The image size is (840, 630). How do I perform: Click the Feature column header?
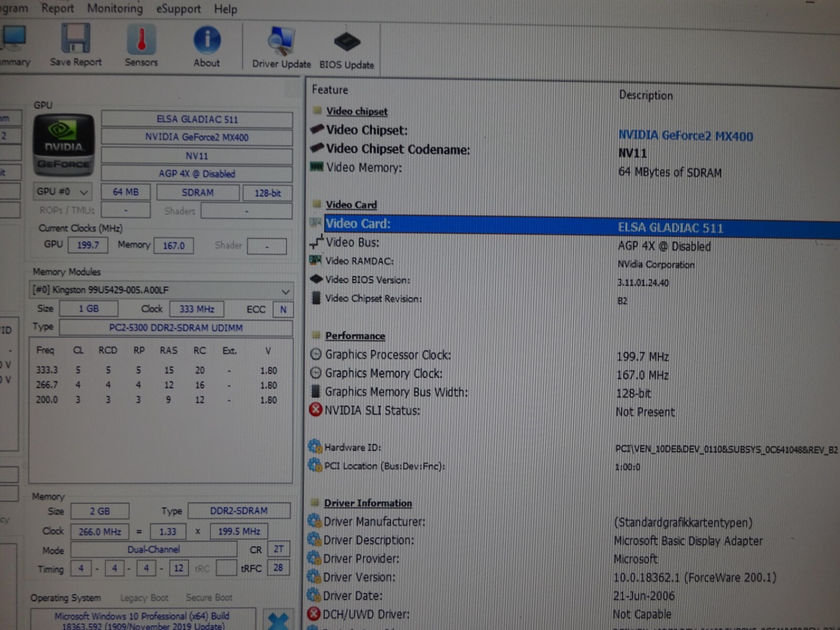(330, 90)
